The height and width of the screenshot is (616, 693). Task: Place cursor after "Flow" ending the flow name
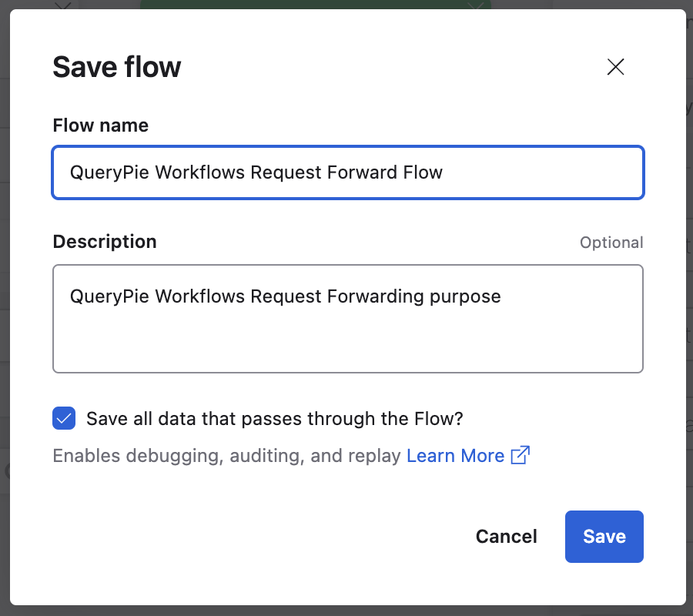[444, 172]
